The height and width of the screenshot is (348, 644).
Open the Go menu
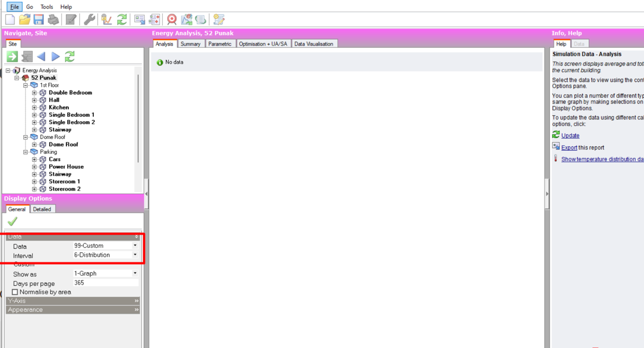click(29, 7)
